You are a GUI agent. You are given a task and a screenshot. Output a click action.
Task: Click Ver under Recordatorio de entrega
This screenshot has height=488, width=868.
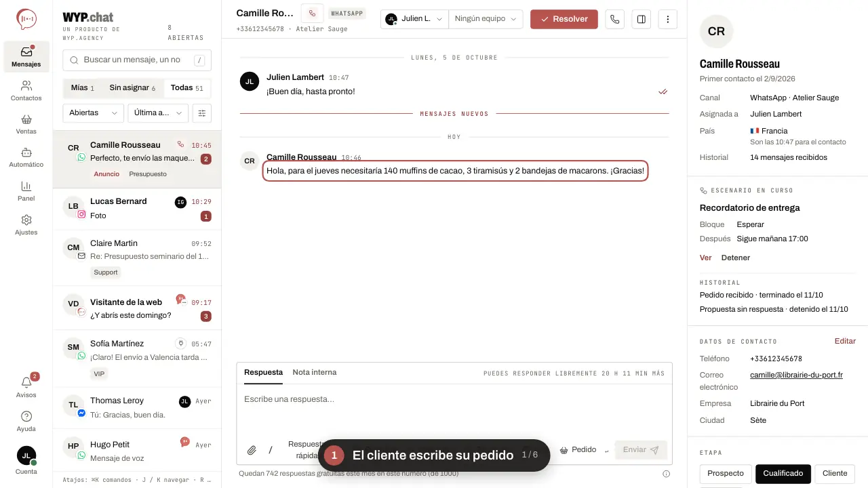pyautogui.click(x=706, y=258)
